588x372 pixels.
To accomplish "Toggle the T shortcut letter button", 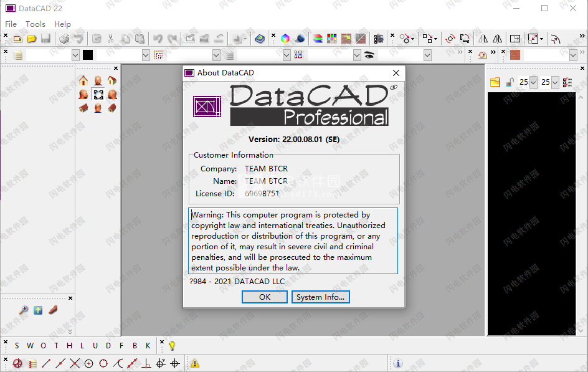I will coord(56,346).
